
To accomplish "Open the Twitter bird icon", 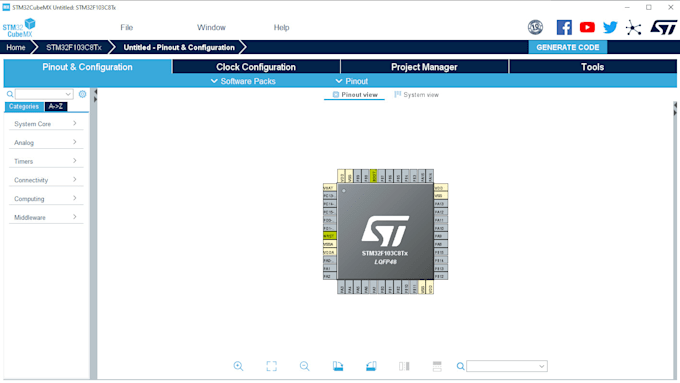I will [x=610, y=27].
